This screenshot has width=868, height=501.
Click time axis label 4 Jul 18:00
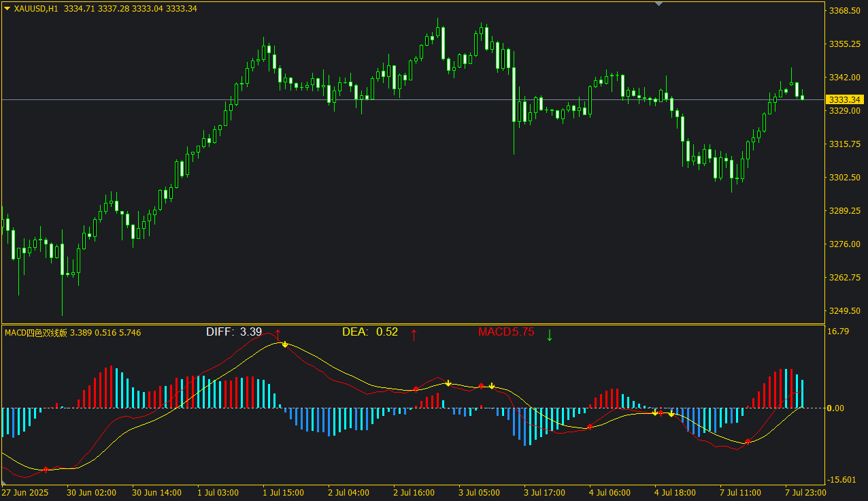[675, 493]
